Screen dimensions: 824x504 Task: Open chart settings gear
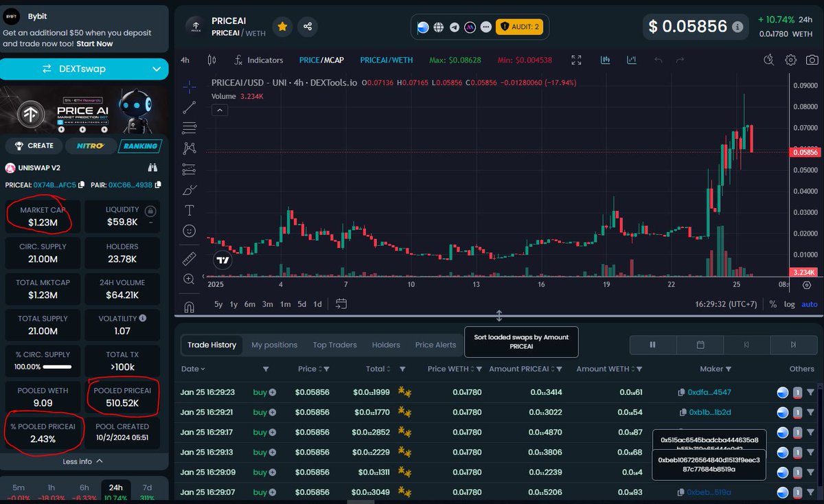tap(791, 60)
